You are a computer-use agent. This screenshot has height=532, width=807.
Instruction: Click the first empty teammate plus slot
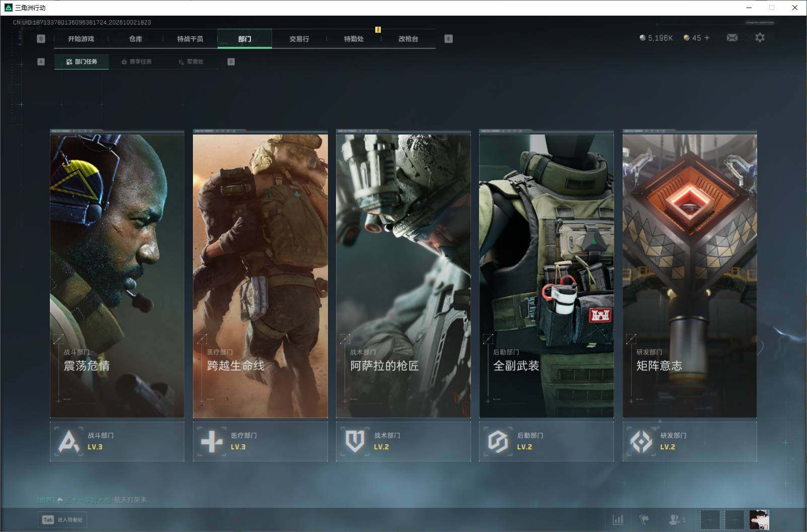coord(710,520)
